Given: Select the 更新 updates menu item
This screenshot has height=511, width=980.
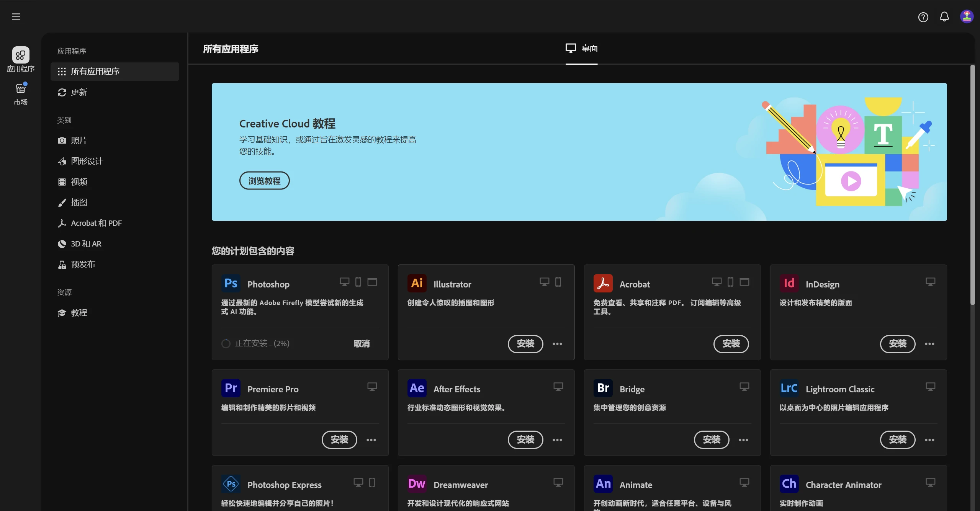Looking at the screenshot, I should coord(79,92).
